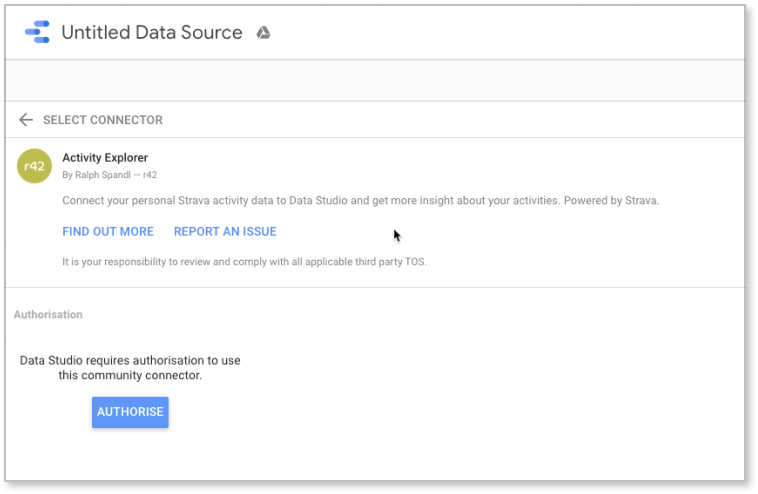Click the Authorisation section heading
Screen dimensions: 758x494
tap(48, 314)
